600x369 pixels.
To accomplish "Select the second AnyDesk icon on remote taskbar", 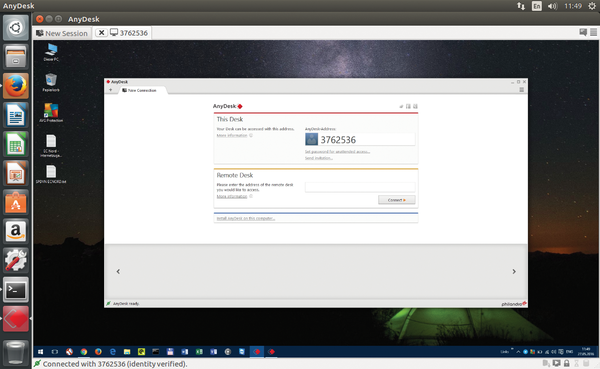I will pyautogui.click(x=271, y=351).
